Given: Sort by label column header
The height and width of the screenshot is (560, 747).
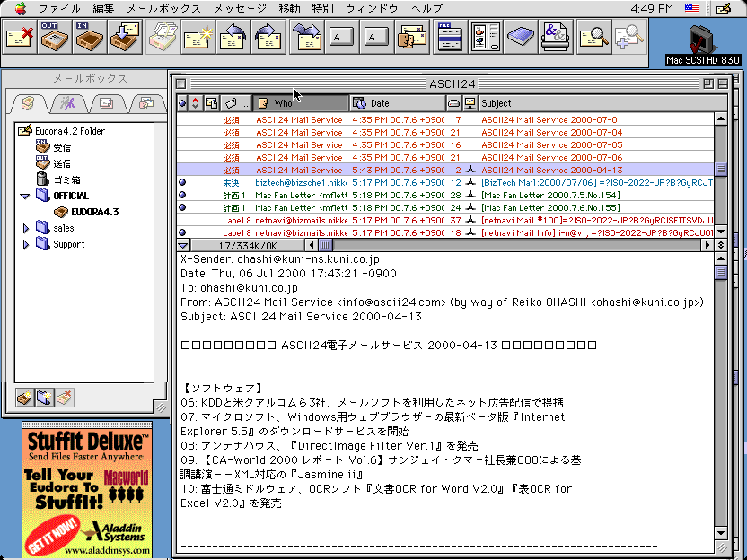Looking at the screenshot, I should tap(236, 103).
